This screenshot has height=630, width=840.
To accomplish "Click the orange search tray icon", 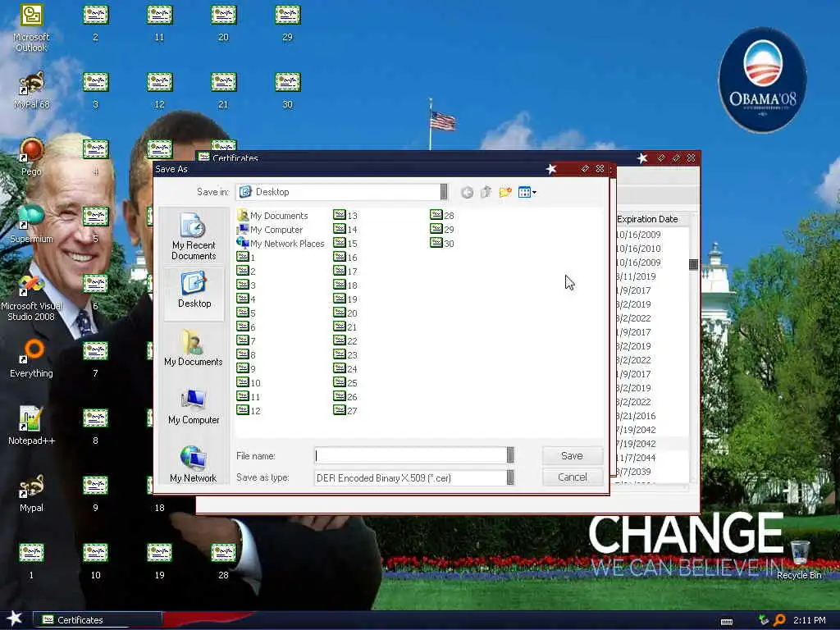I will tap(779, 620).
